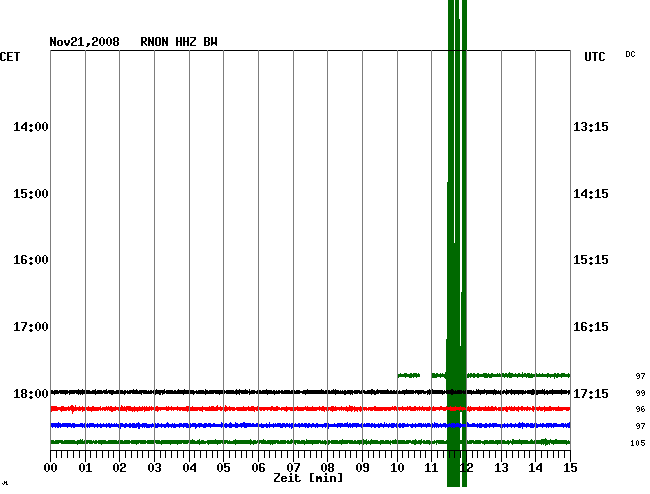This screenshot has height=494, width=650.
Task: Click the value 97 beside upper green trace
Action: 640,376
